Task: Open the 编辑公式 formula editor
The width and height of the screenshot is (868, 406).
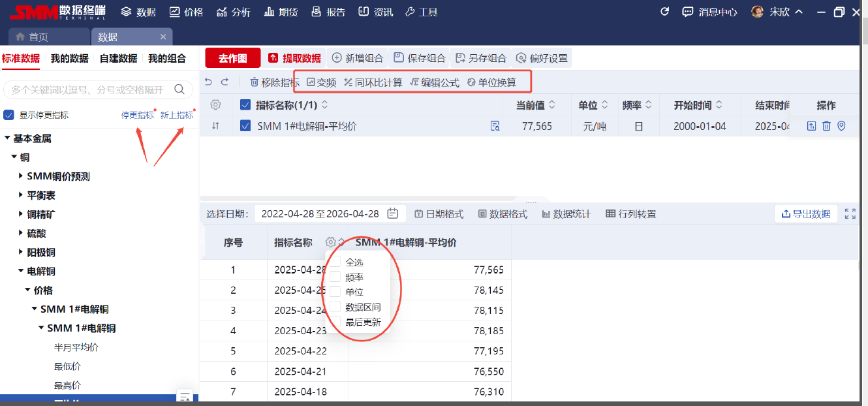Action: pyautogui.click(x=435, y=82)
